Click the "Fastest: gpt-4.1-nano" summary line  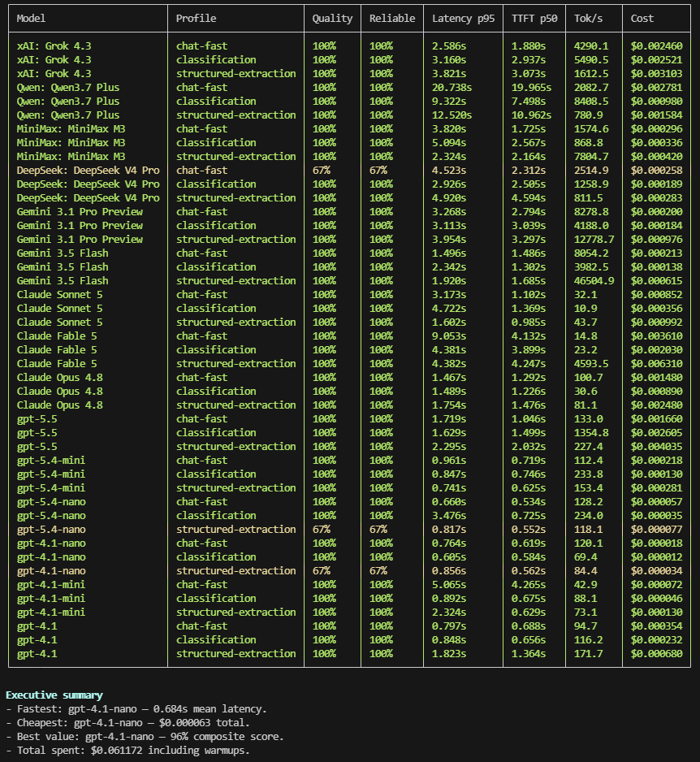(x=136, y=709)
